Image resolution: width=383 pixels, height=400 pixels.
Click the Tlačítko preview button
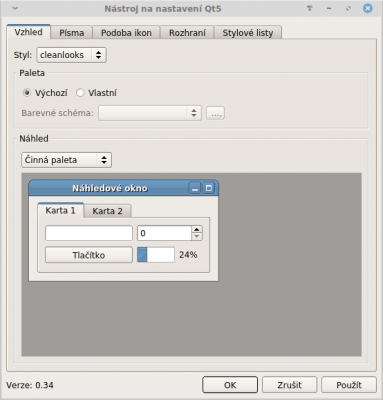pos(89,255)
